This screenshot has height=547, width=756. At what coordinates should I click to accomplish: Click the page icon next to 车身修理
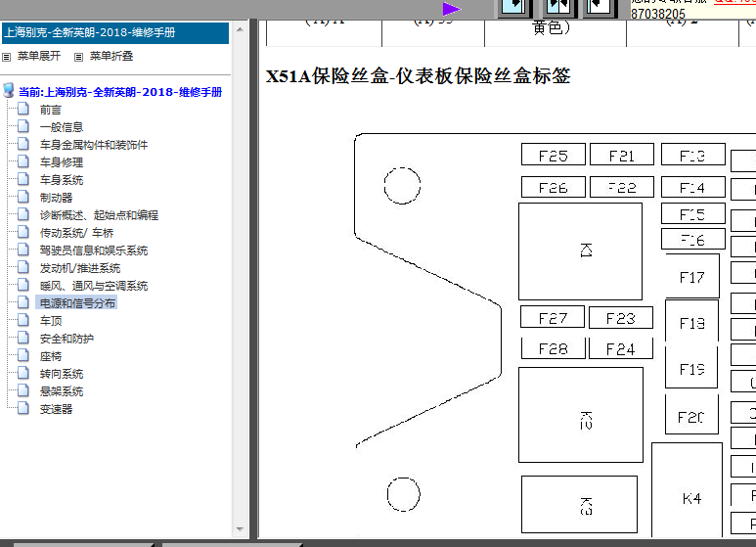[x=23, y=161]
